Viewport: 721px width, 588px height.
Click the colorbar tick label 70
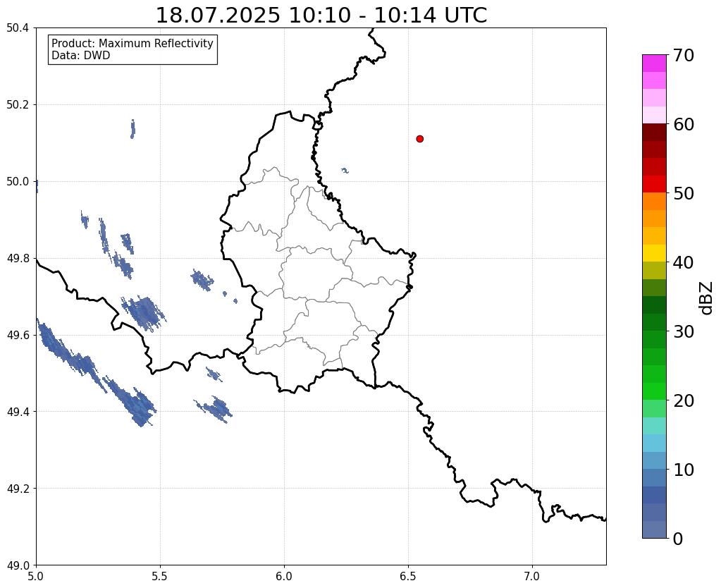684,55
